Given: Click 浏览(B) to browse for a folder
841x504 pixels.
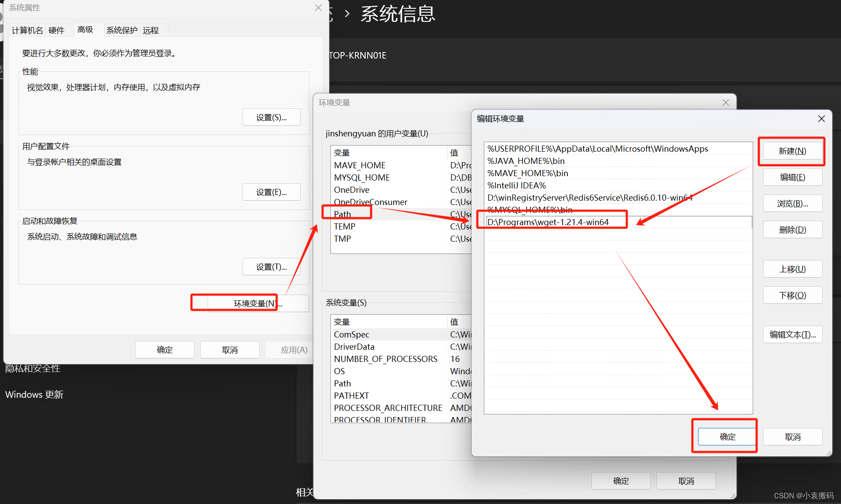Looking at the screenshot, I should pos(792,203).
